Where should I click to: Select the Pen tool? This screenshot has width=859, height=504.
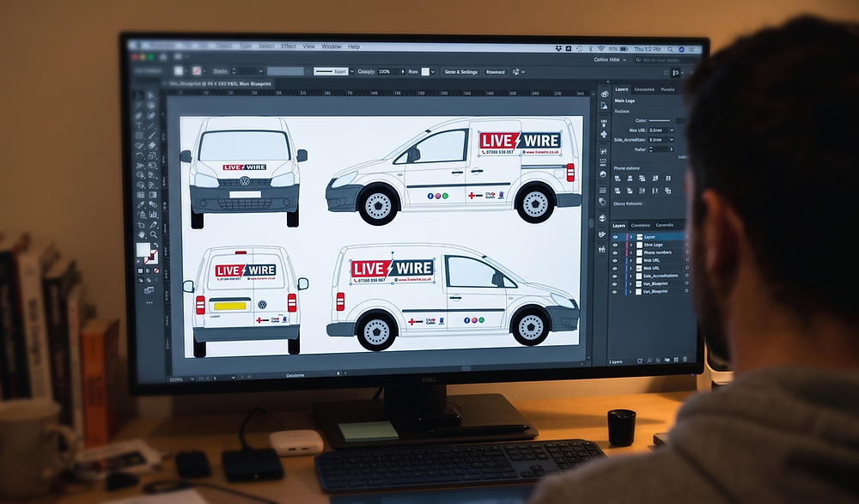139,116
